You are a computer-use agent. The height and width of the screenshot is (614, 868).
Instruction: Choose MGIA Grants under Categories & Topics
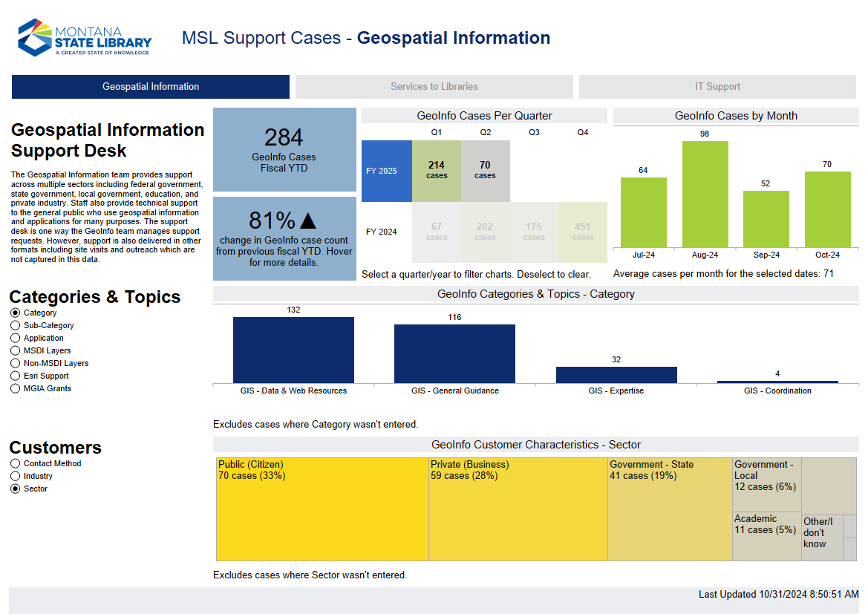click(x=15, y=388)
